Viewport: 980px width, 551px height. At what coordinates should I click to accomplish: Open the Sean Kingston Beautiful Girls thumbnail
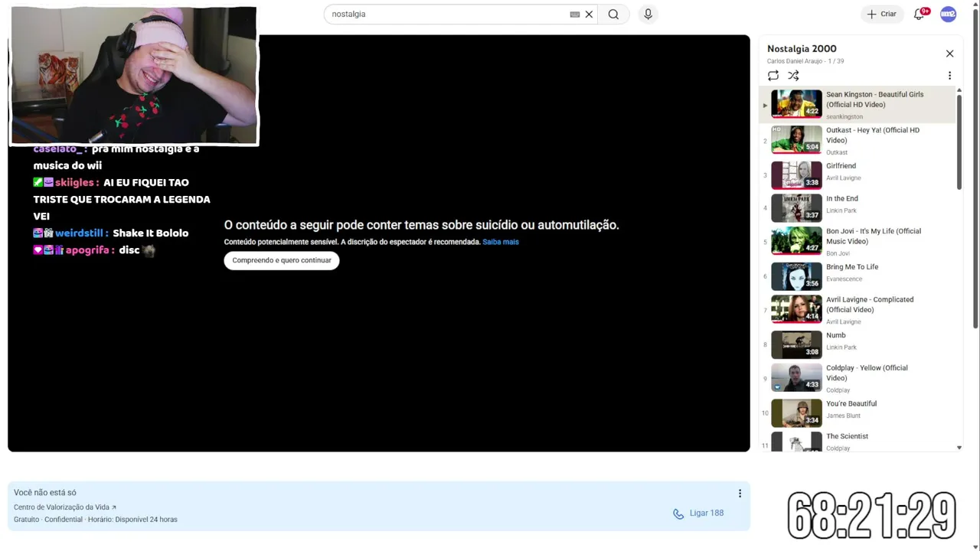coord(796,103)
